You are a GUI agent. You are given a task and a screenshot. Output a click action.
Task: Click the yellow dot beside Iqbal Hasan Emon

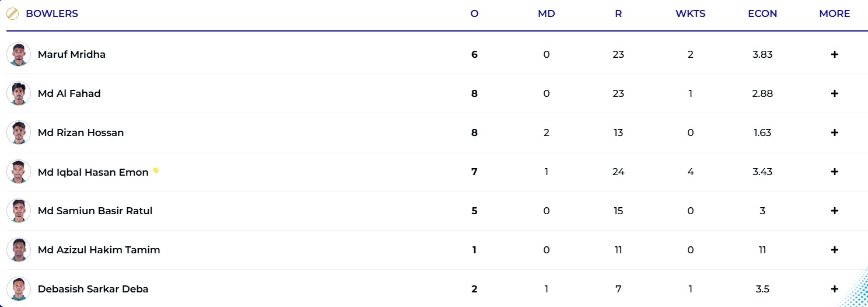pos(156,171)
